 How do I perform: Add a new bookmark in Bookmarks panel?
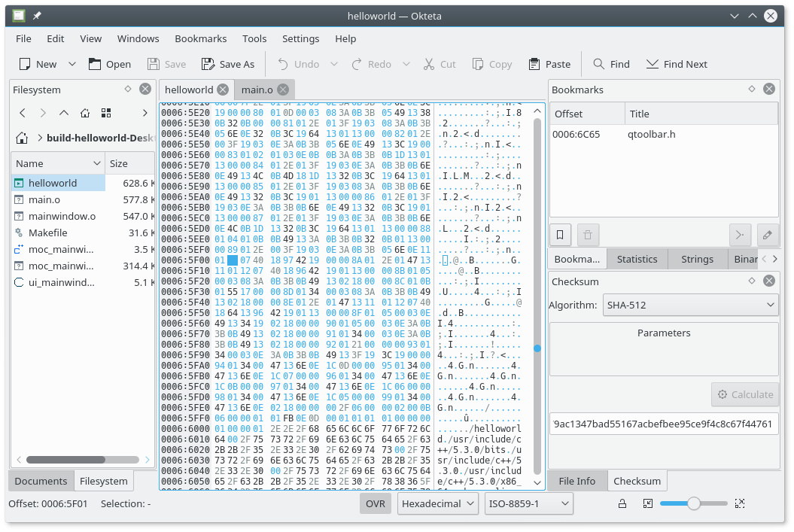[560, 235]
